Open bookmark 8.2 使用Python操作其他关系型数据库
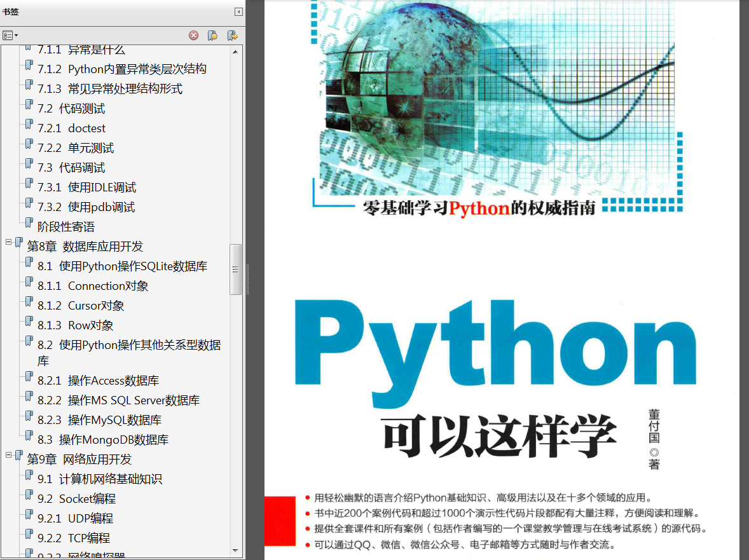This screenshot has height=560, width=749. click(x=129, y=353)
